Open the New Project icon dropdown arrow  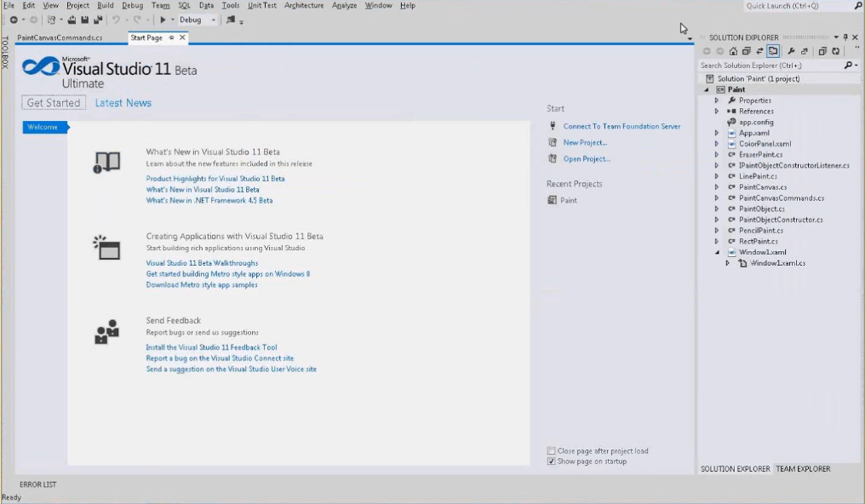tap(60, 20)
